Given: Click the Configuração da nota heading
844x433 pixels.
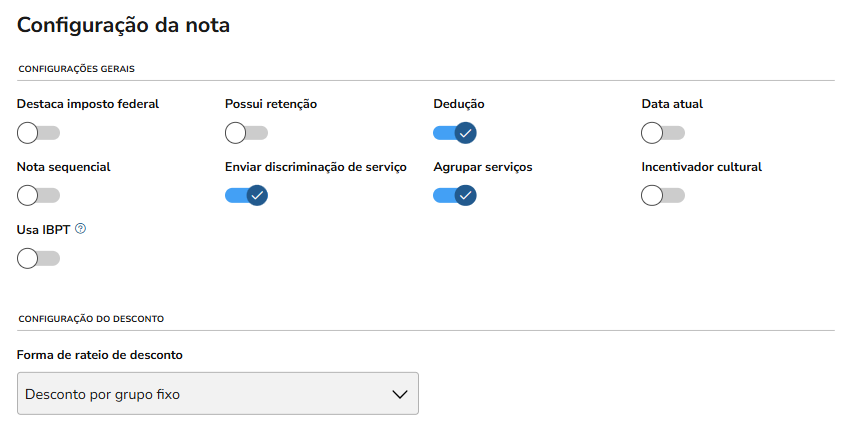Looking at the screenshot, I should pyautogui.click(x=124, y=26).
